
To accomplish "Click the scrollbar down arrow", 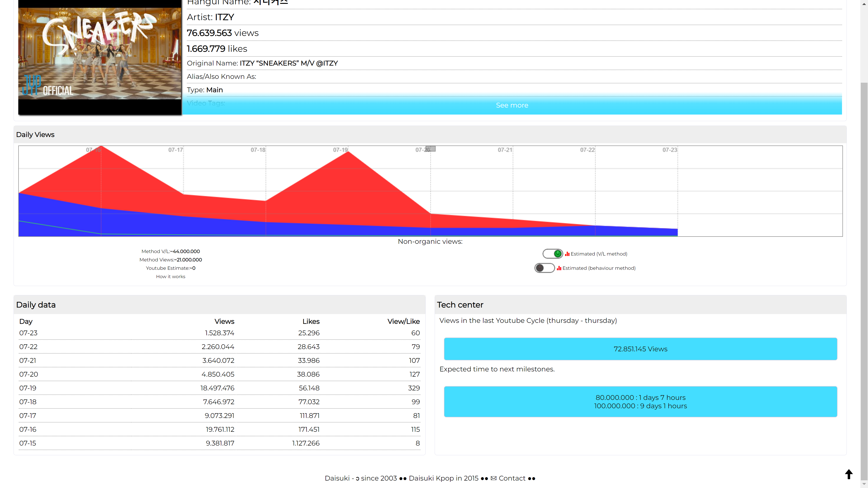I will [864, 484].
